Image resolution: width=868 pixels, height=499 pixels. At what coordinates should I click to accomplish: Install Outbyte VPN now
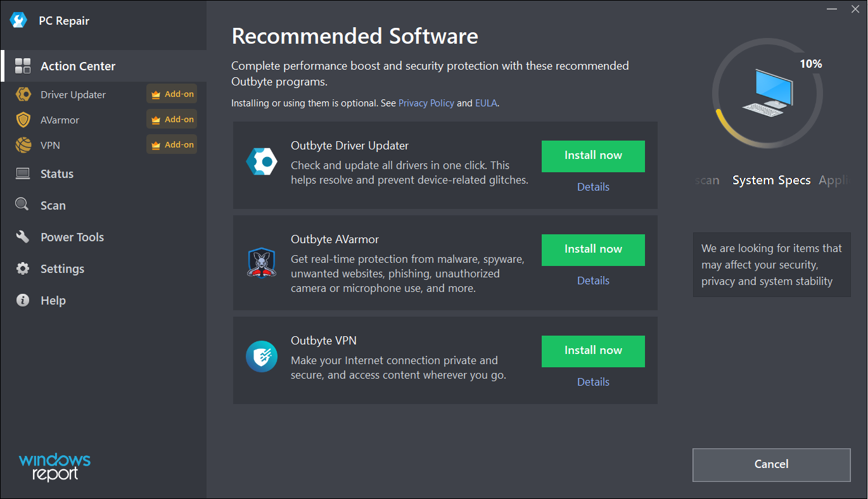(x=593, y=351)
